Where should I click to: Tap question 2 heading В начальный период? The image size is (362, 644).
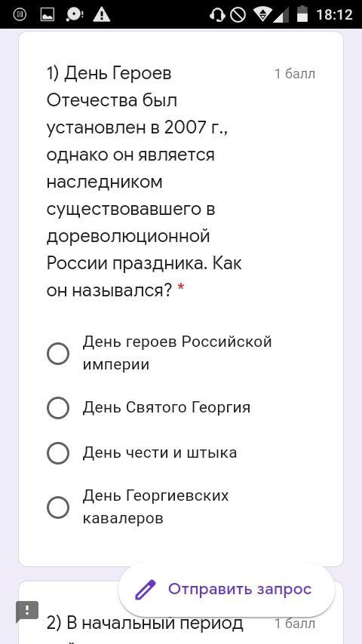145,623
